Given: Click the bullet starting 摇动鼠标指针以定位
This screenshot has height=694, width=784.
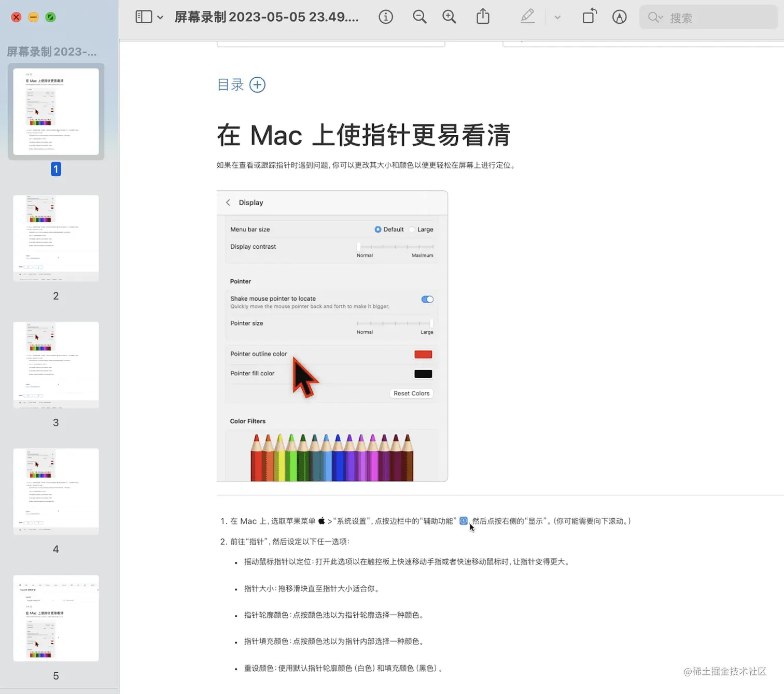Looking at the screenshot, I should coord(408,562).
